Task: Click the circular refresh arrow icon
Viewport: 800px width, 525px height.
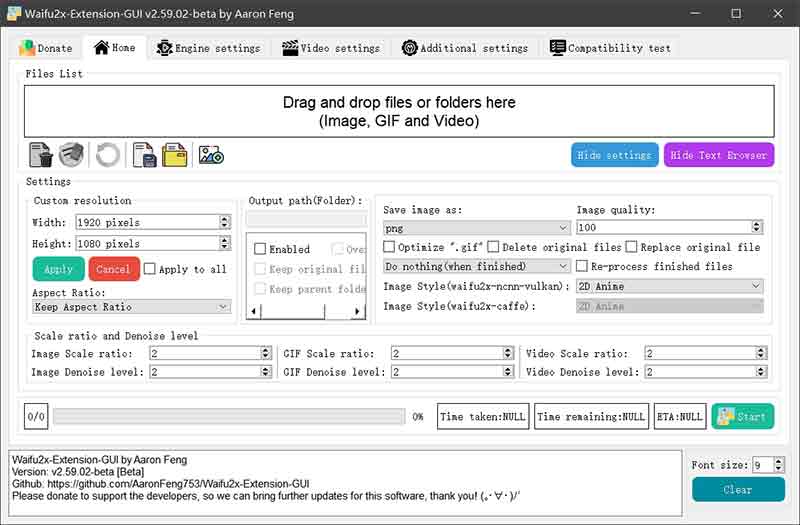Action: pyautogui.click(x=108, y=155)
